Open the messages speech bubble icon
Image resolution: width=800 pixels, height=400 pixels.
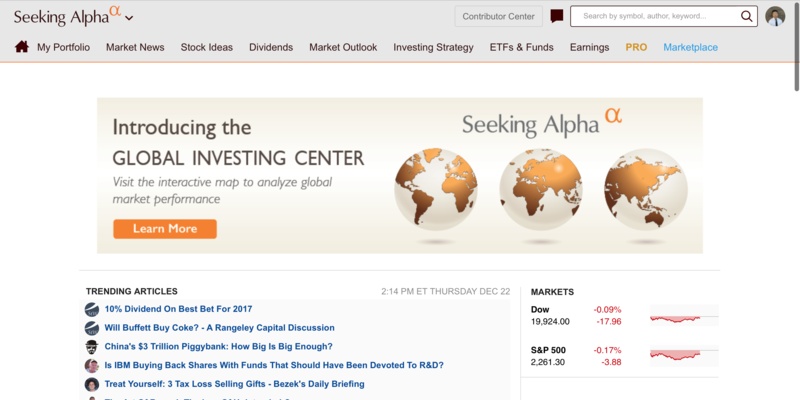click(x=557, y=16)
